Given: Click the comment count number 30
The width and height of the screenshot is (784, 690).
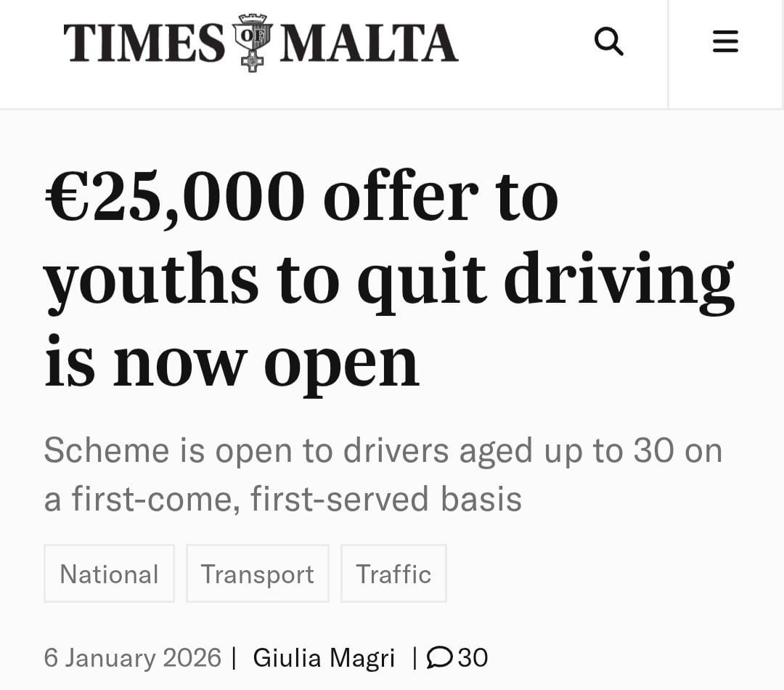Looking at the screenshot, I should pos(473,658).
